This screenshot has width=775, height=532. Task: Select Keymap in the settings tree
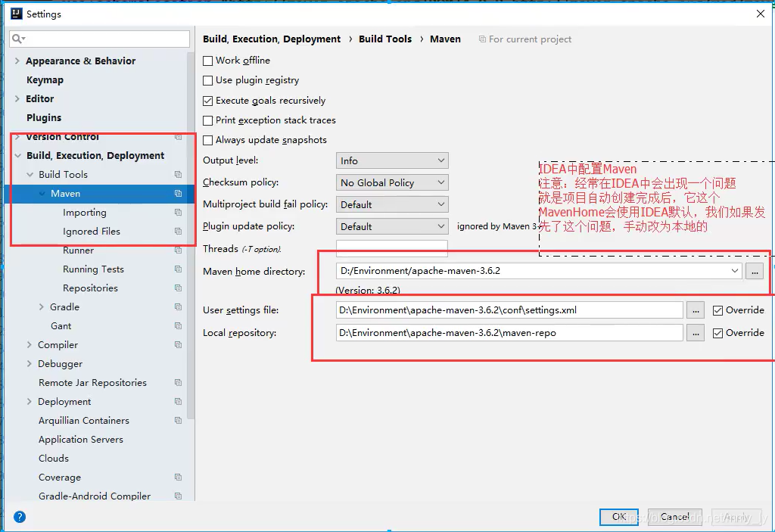pyautogui.click(x=45, y=79)
